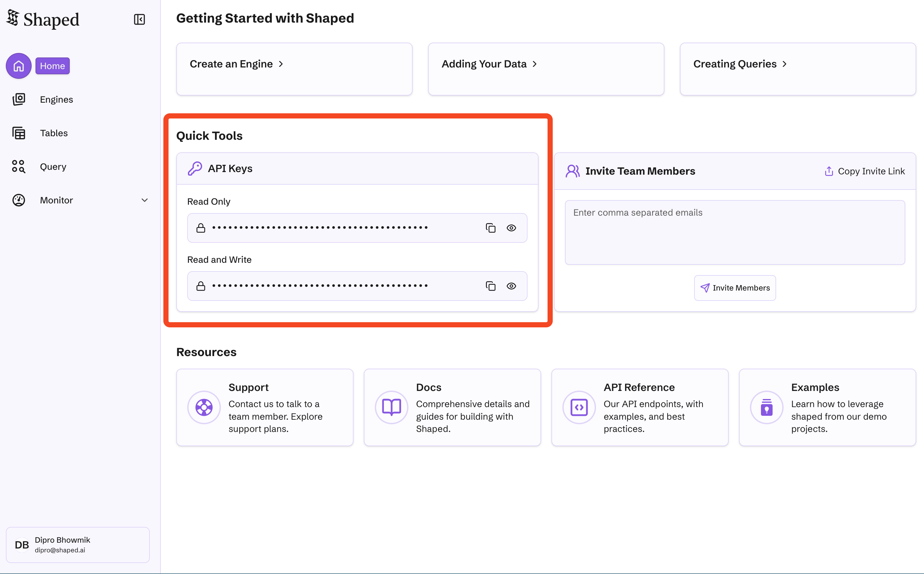Open the Create an Engine guide
924x574 pixels.
coord(237,64)
